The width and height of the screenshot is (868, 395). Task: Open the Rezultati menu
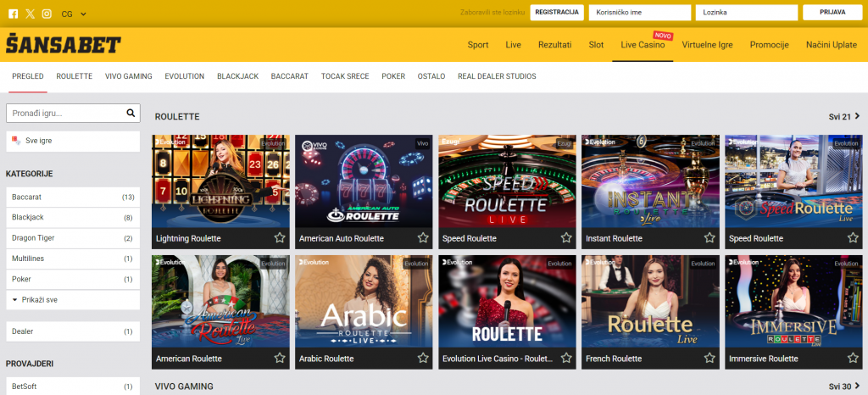pos(554,45)
